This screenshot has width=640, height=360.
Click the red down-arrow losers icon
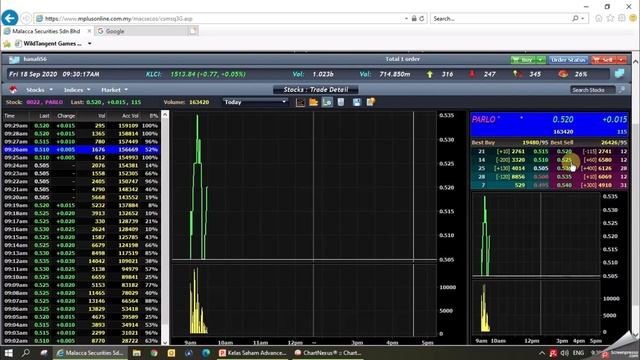click(472, 74)
